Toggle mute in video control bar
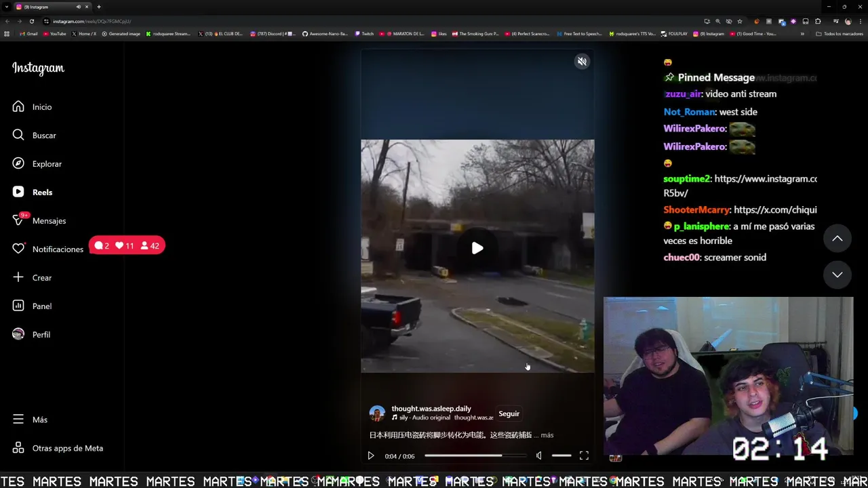The height and width of the screenshot is (488, 868). pos(539,456)
